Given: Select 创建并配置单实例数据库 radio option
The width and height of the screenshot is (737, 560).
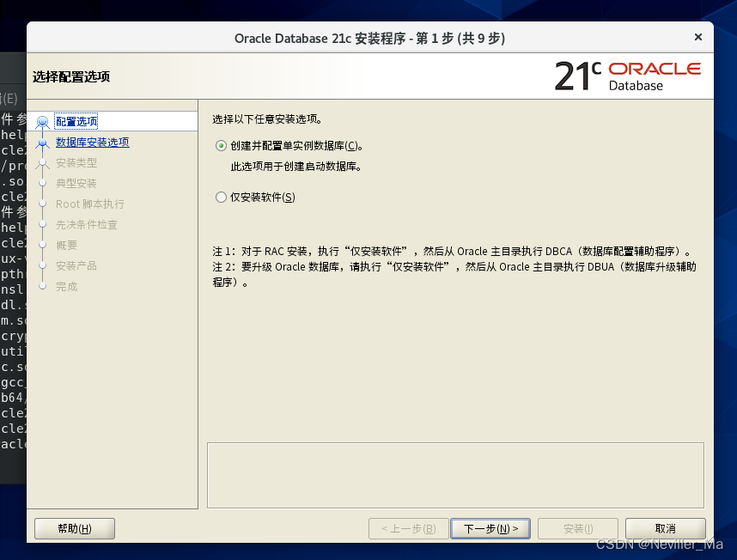Looking at the screenshot, I should 221,146.
